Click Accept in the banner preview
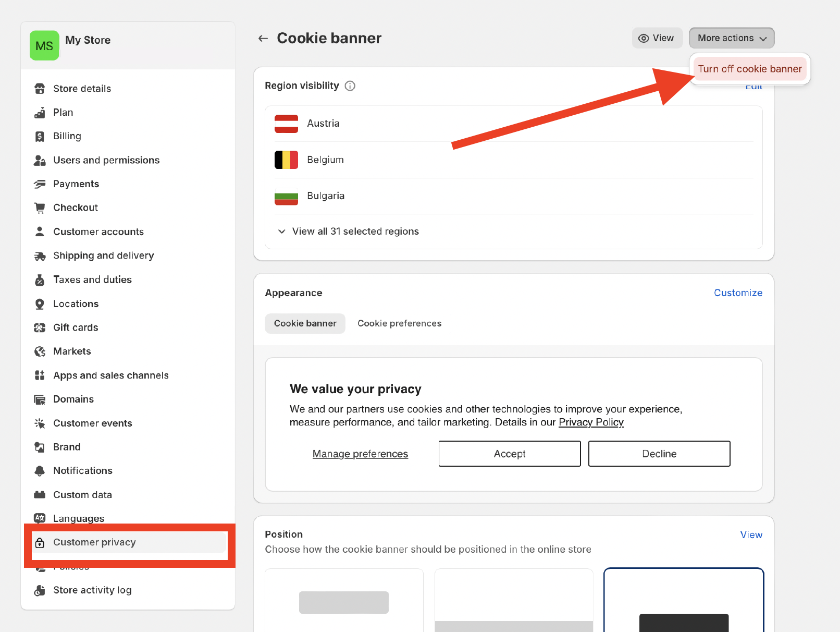Screen dimensions: 840x632 509,453
